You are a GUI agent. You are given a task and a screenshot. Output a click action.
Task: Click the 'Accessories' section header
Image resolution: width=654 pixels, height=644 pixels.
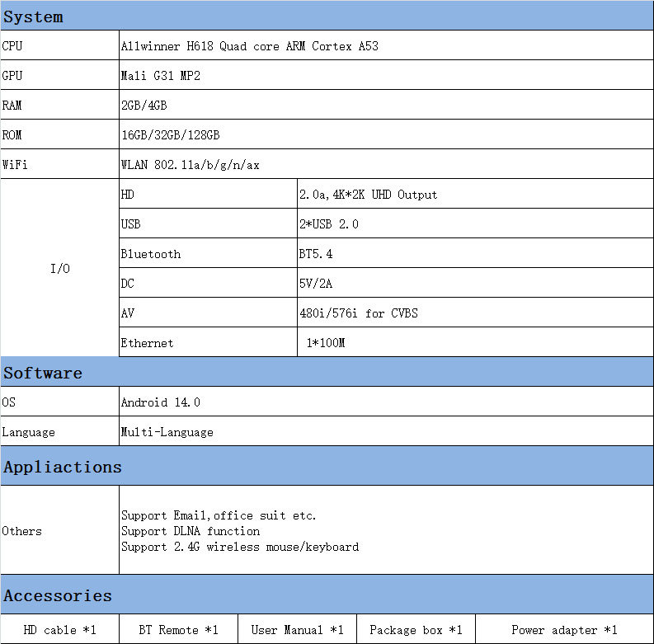click(327, 595)
